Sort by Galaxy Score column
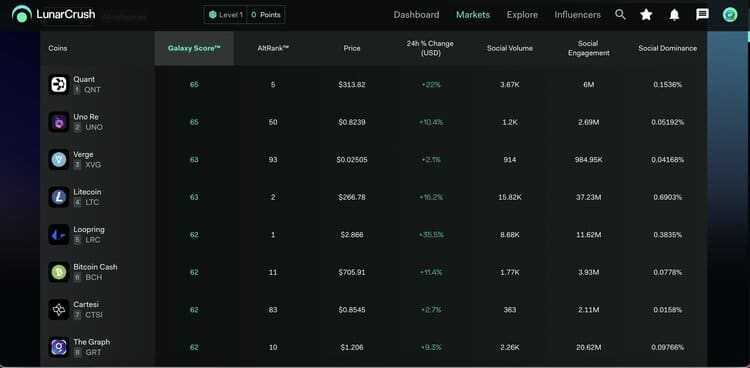750x368 pixels. (x=194, y=48)
